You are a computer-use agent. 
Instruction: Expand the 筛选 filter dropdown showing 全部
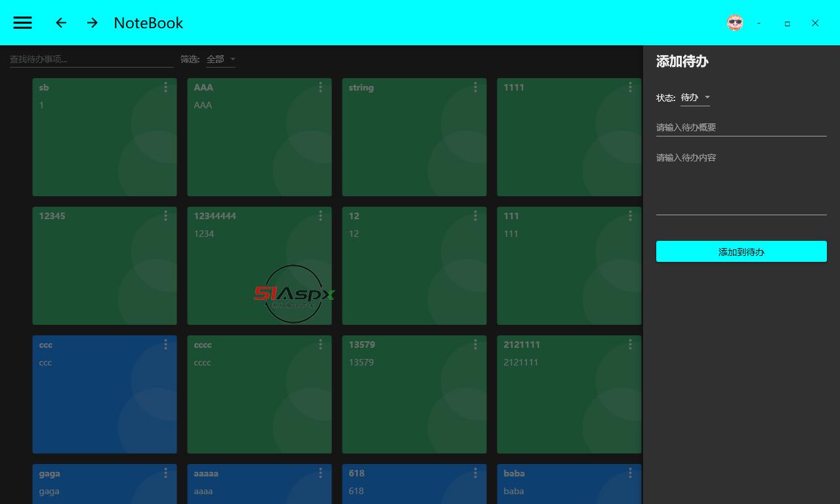221,59
